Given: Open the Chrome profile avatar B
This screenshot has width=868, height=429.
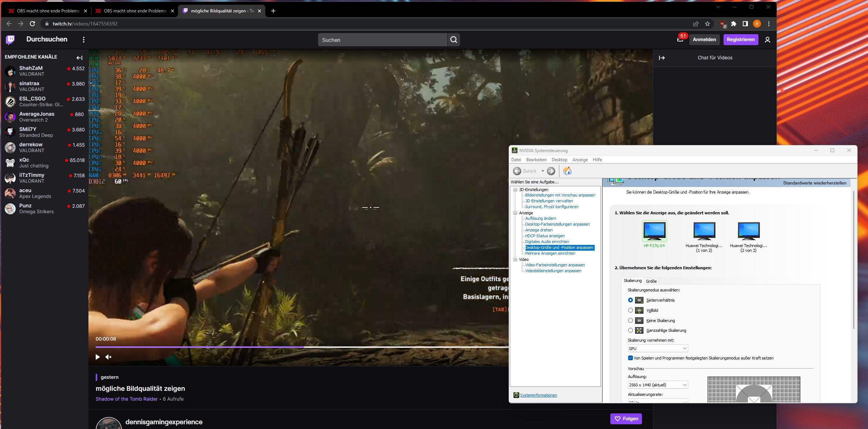Looking at the screenshot, I should coord(757,24).
